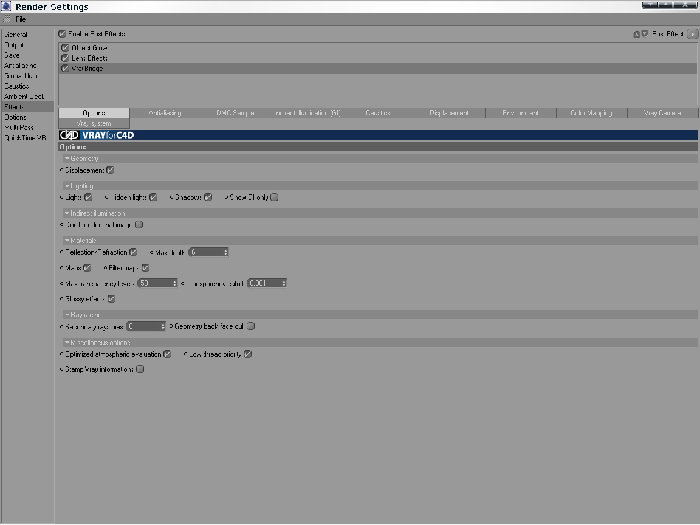The height and width of the screenshot is (525, 700).
Task: Click the animation dot beside Geometry back face cull
Action: (x=171, y=326)
